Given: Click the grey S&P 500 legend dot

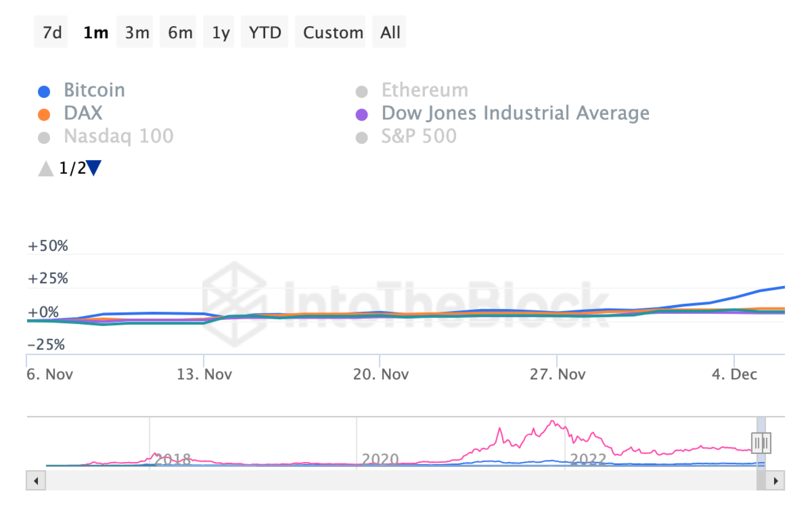Looking at the screenshot, I should [x=361, y=138].
